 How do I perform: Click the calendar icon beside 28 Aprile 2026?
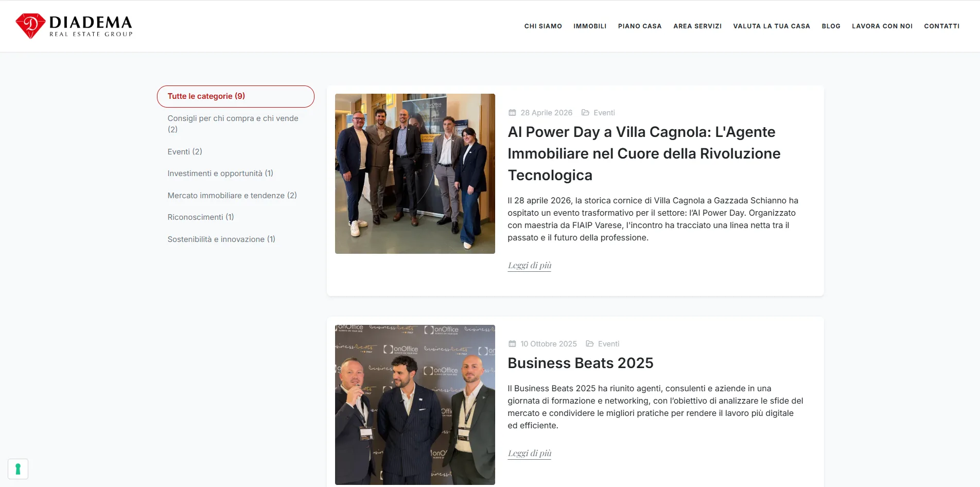(x=512, y=113)
